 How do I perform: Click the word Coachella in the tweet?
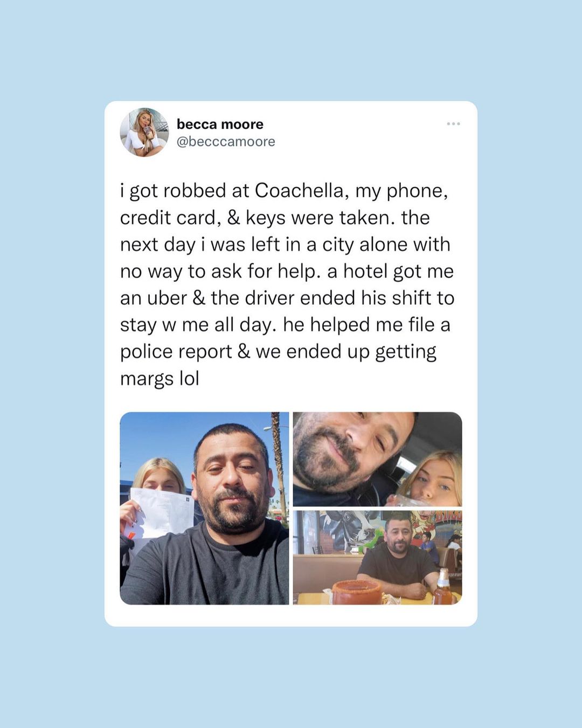pos(299,190)
